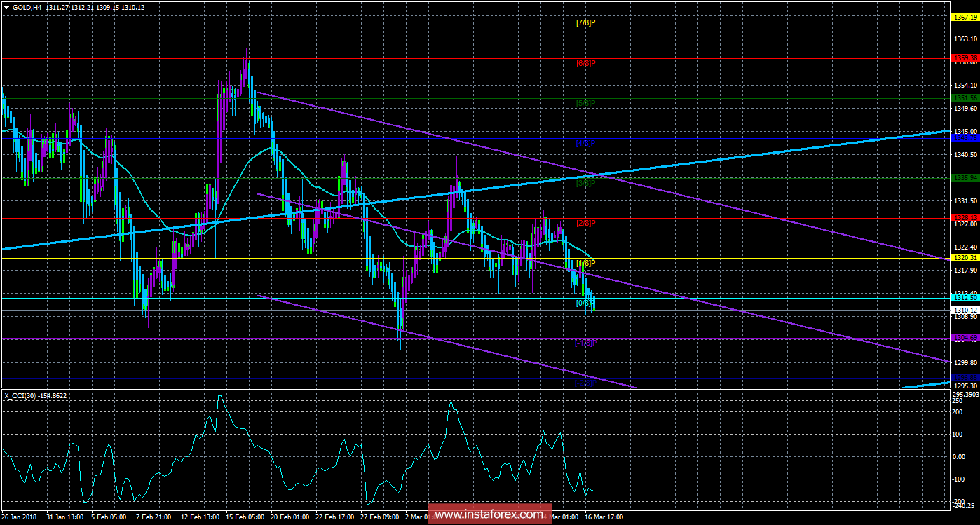Screen dimensions: 980x525
Task: Click the yellow 1367.19 price tag
Action: click(x=965, y=17)
